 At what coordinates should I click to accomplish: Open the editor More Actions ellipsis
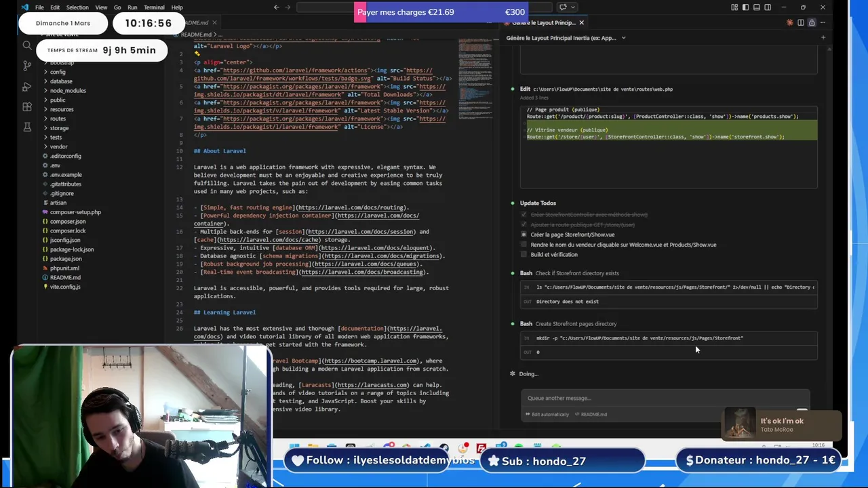coord(823,23)
